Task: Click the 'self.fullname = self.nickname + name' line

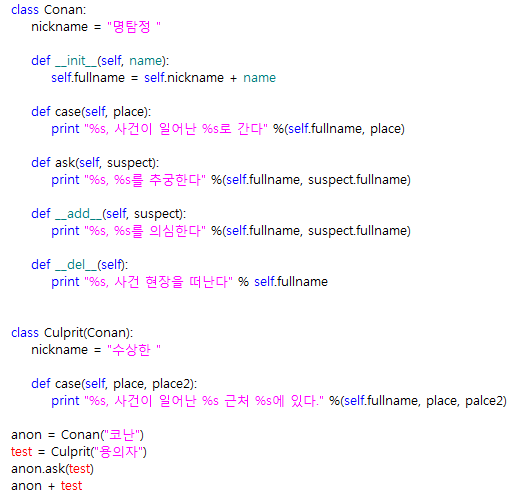Action: (164, 78)
